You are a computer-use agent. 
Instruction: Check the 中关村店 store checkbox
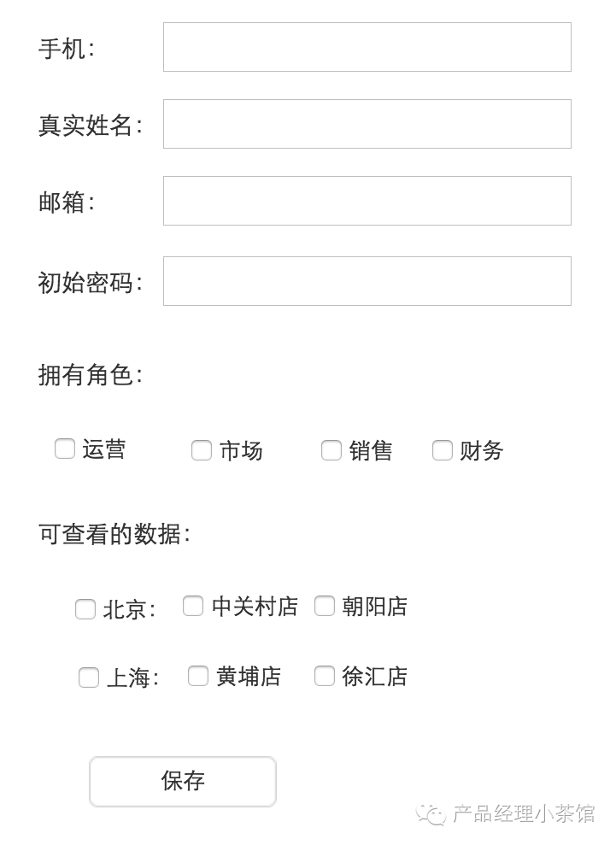(193, 605)
